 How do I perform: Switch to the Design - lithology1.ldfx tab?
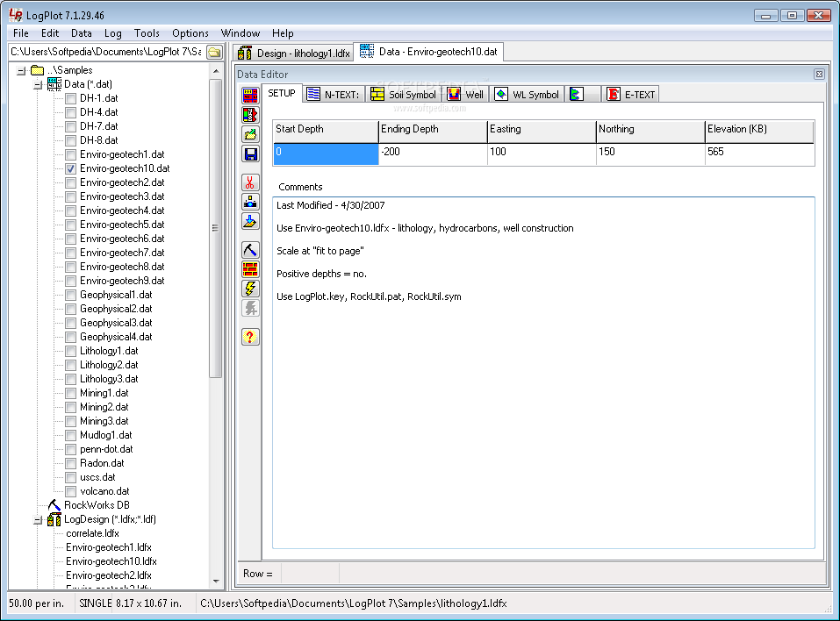293,53
